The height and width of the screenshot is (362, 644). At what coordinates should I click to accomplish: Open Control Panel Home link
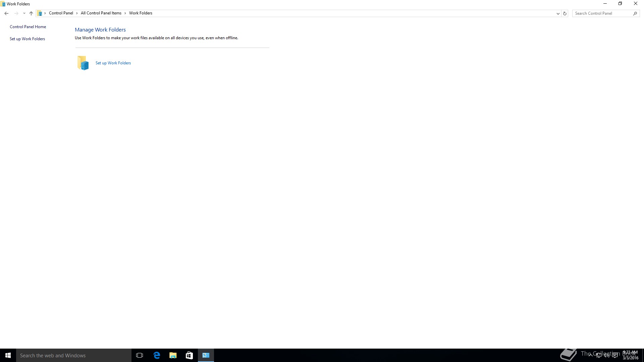28,27
